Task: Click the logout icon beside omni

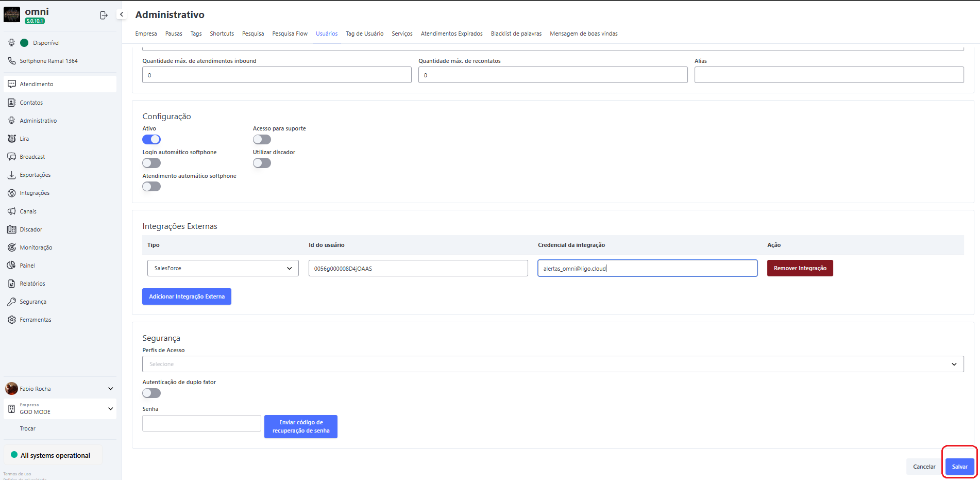Action: [x=104, y=15]
